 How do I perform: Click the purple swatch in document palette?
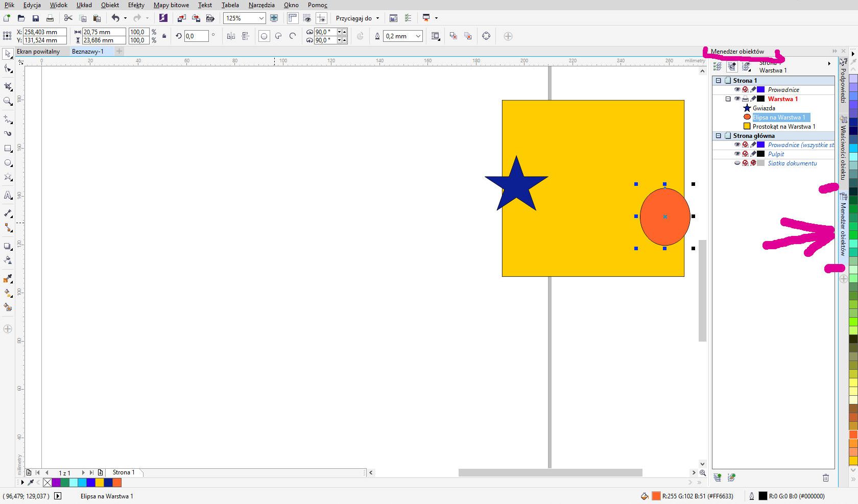click(x=56, y=483)
